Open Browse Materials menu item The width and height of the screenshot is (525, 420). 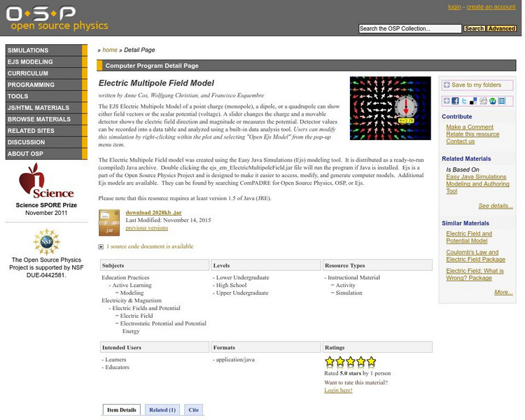tap(46, 119)
